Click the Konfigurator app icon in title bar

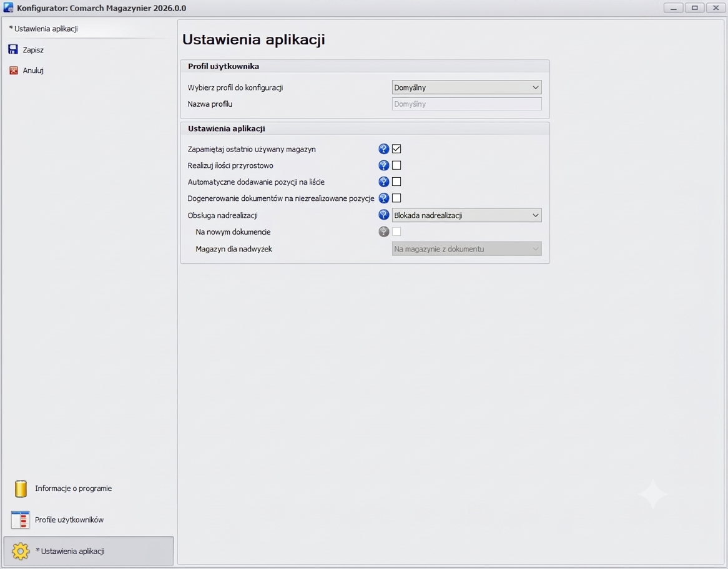click(8, 8)
